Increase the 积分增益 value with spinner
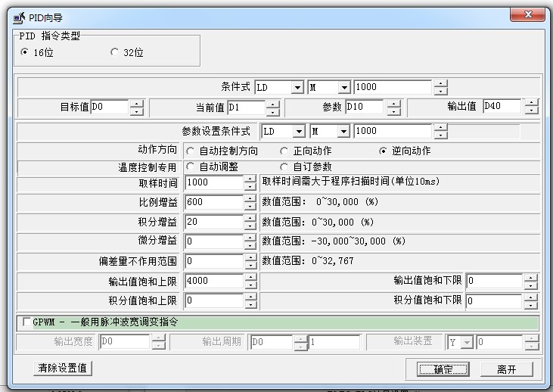Viewport: 553px width, 392px height. coord(250,219)
